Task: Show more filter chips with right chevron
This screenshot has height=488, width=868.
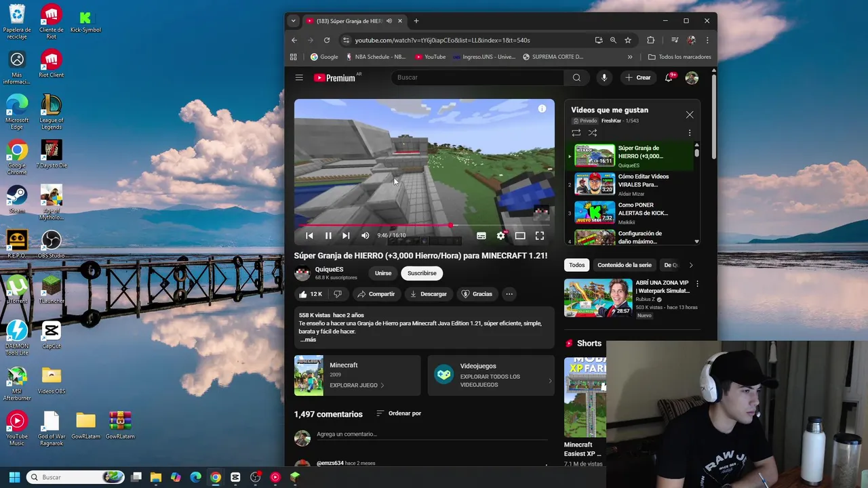Action: point(691,265)
